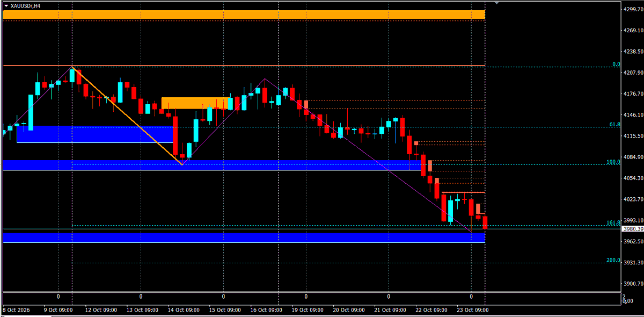The height and width of the screenshot is (317, 644).
Task: Select the Fibonacci 200.0 level label
Action: (613, 260)
